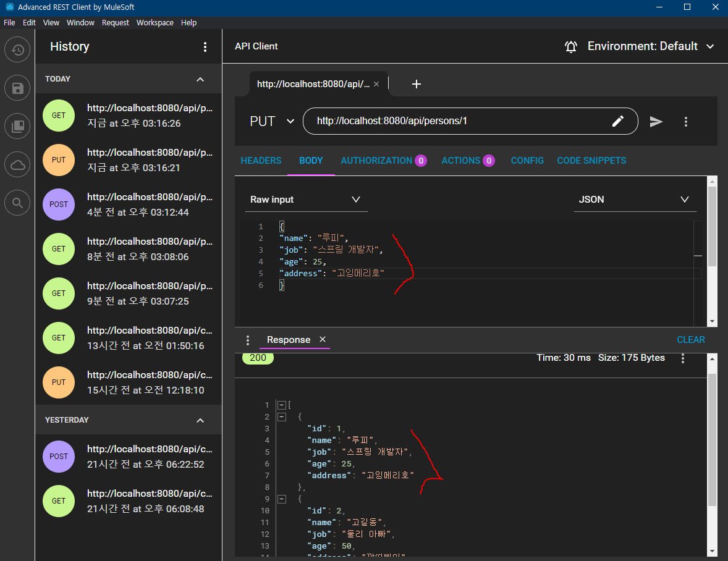Switch to the AUTHORIZATION tab

click(x=384, y=161)
